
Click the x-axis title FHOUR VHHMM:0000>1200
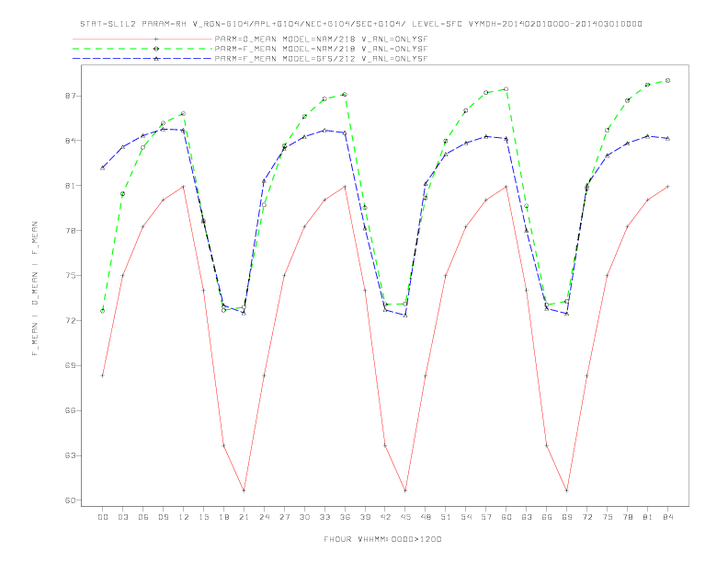pos(382,539)
